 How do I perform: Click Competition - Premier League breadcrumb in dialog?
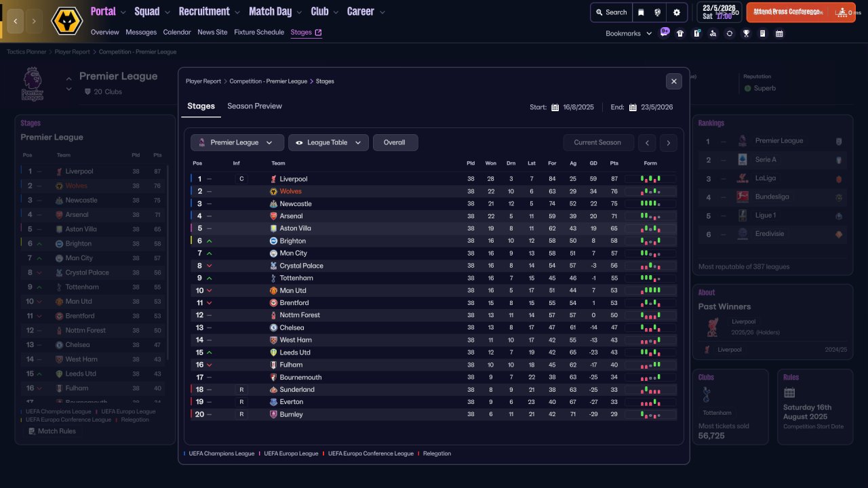269,81
